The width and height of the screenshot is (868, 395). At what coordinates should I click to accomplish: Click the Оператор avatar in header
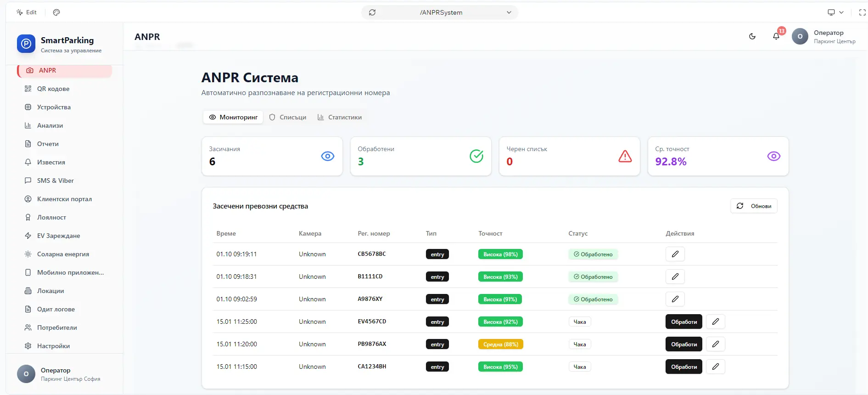(800, 36)
